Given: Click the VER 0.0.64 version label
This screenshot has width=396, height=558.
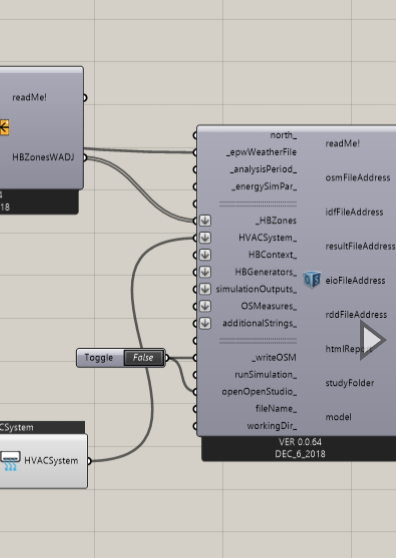Looking at the screenshot, I should (300, 442).
